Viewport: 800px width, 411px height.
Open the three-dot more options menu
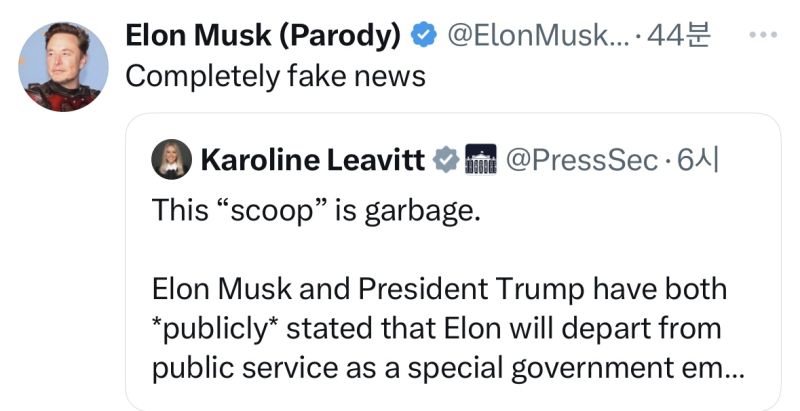tap(763, 35)
